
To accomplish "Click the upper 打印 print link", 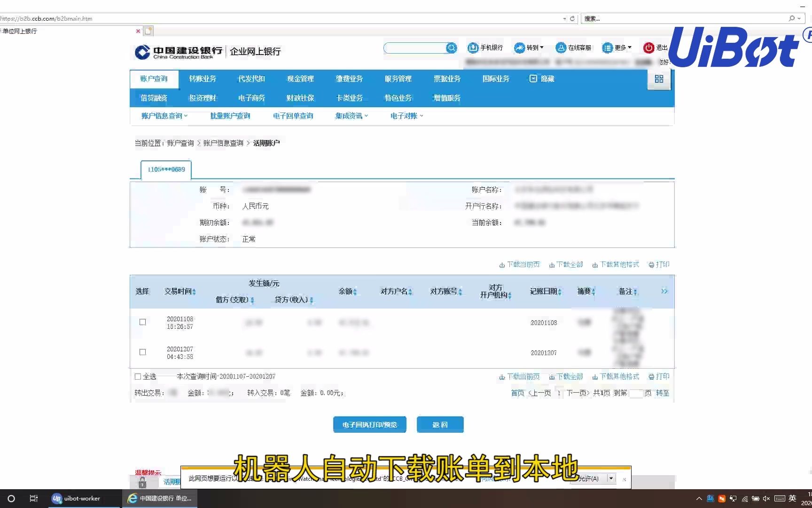I will 659,265.
